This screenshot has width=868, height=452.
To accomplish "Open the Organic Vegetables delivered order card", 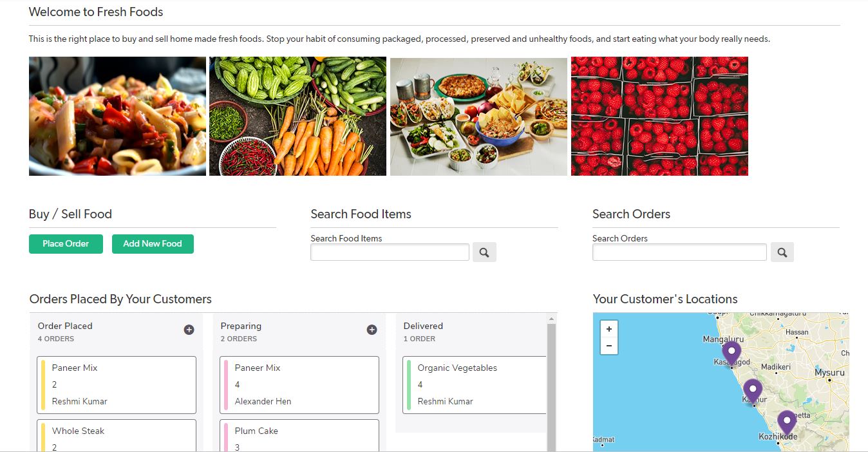I will pos(473,384).
